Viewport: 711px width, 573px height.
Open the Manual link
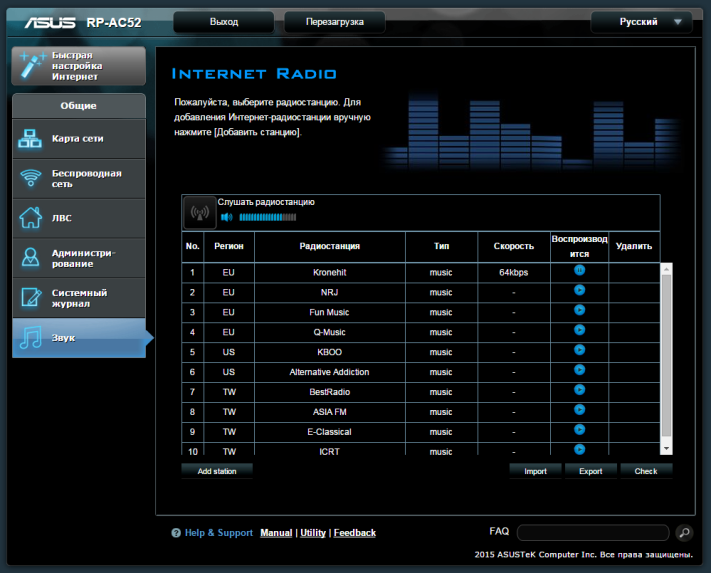click(x=276, y=533)
